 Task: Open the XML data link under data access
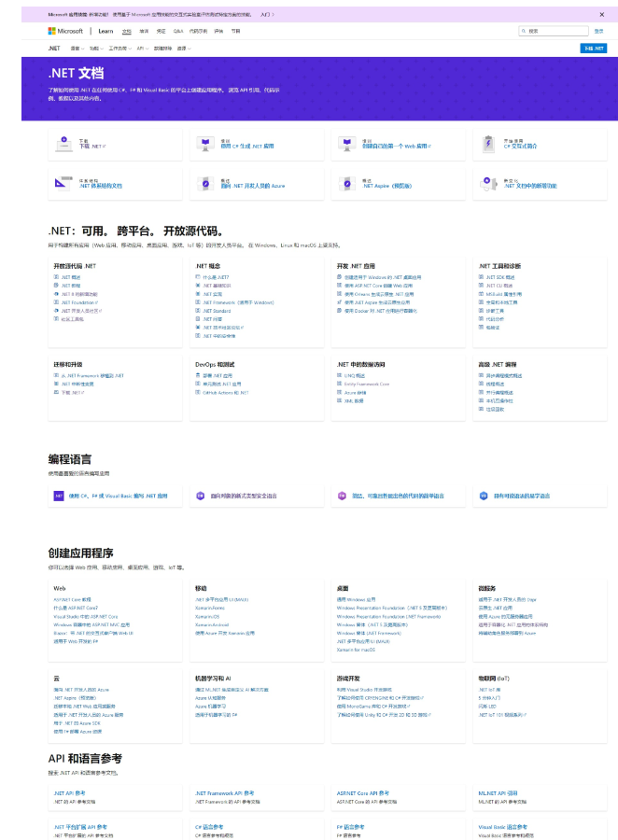[354, 400]
